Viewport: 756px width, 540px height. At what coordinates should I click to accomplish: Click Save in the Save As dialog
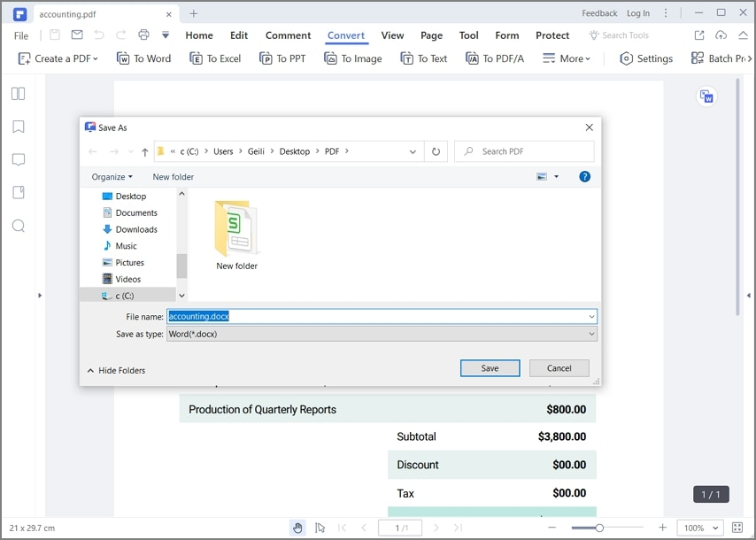click(x=490, y=367)
